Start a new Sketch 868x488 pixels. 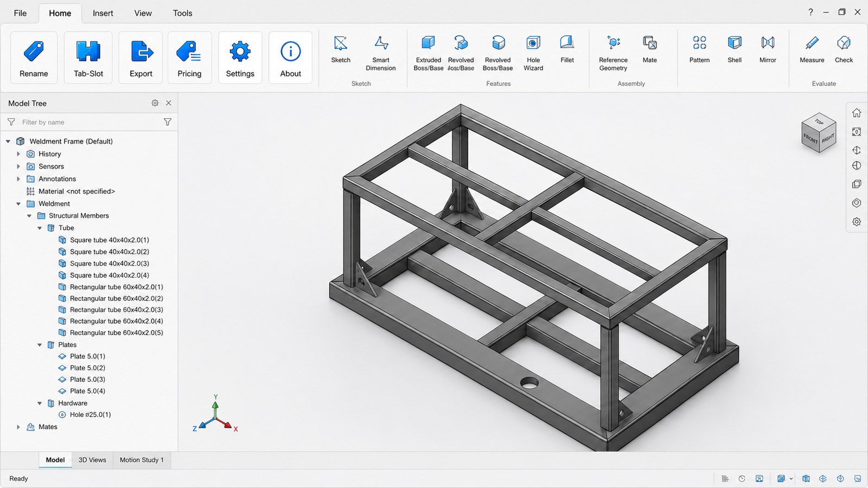coord(341,49)
